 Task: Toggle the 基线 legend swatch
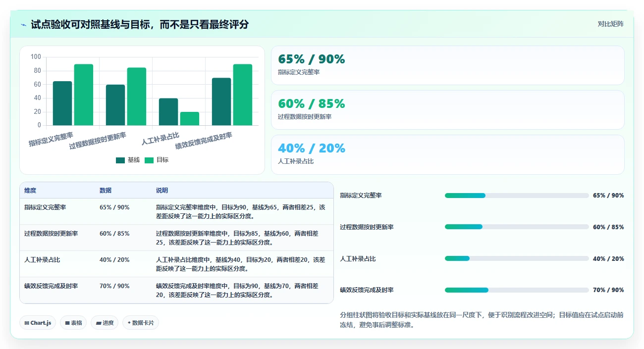pyautogui.click(x=120, y=160)
